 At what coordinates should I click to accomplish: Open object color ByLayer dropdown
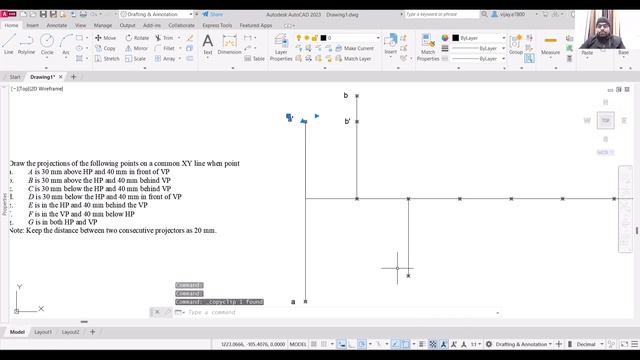479,38
